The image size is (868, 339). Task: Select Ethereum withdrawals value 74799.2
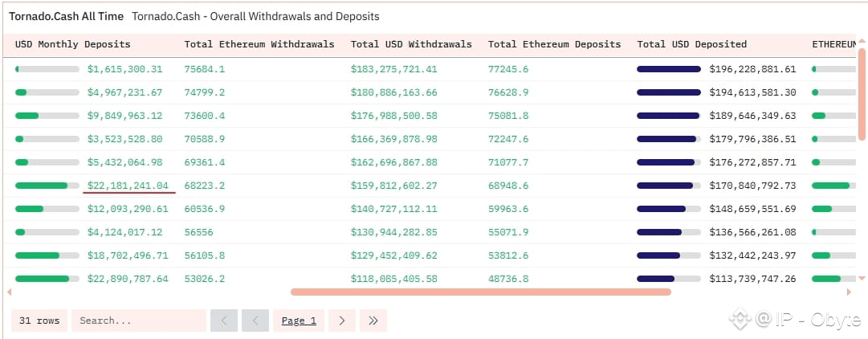[205, 92]
